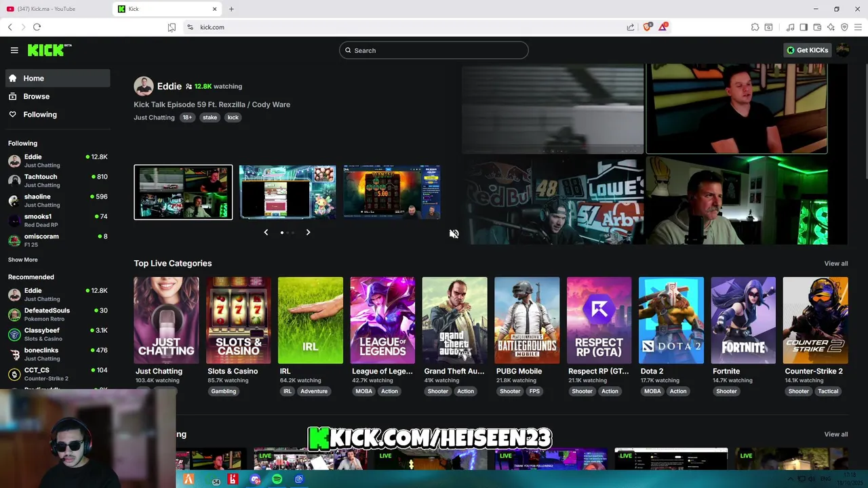The image size is (868, 488).
Task: Open the user profile avatar on Kick
Action: tap(843, 50)
